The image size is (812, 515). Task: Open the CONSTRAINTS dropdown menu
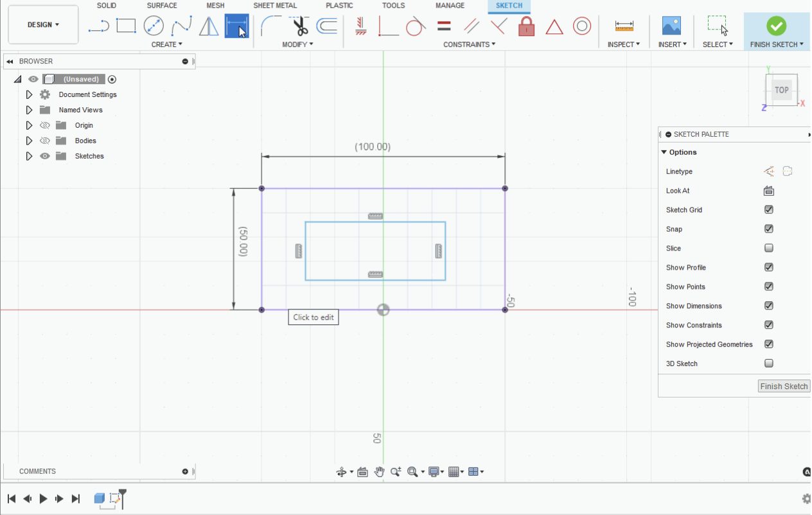click(469, 44)
